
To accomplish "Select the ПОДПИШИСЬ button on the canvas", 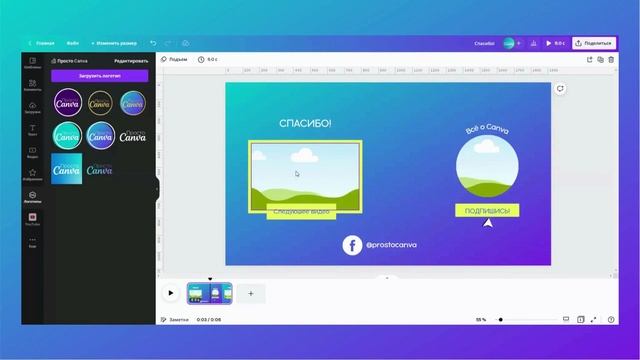I will (487, 211).
